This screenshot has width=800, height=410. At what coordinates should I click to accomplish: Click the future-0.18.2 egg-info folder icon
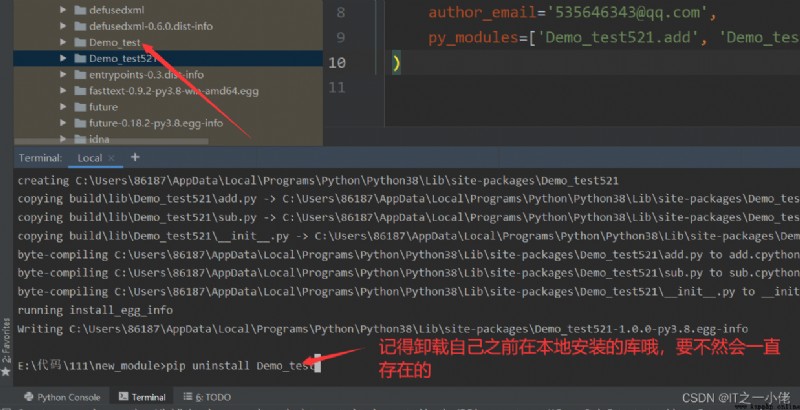[80, 123]
